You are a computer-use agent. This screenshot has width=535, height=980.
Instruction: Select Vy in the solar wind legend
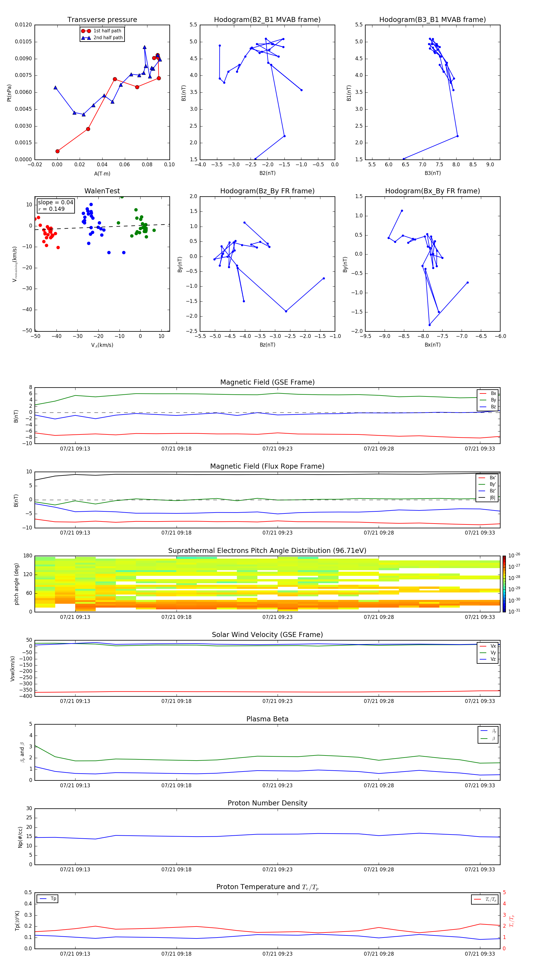pos(488,653)
